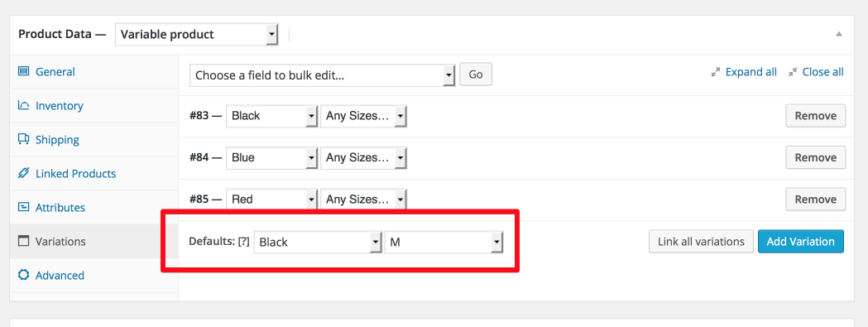This screenshot has height=327, width=868.
Task: Click the Add Variation button
Action: pyautogui.click(x=800, y=242)
